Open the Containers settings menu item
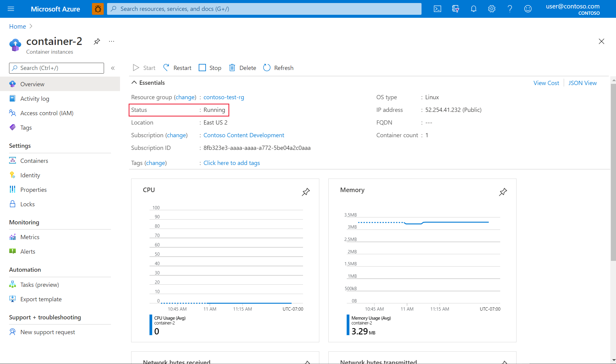This screenshot has height=364, width=616. click(34, 160)
